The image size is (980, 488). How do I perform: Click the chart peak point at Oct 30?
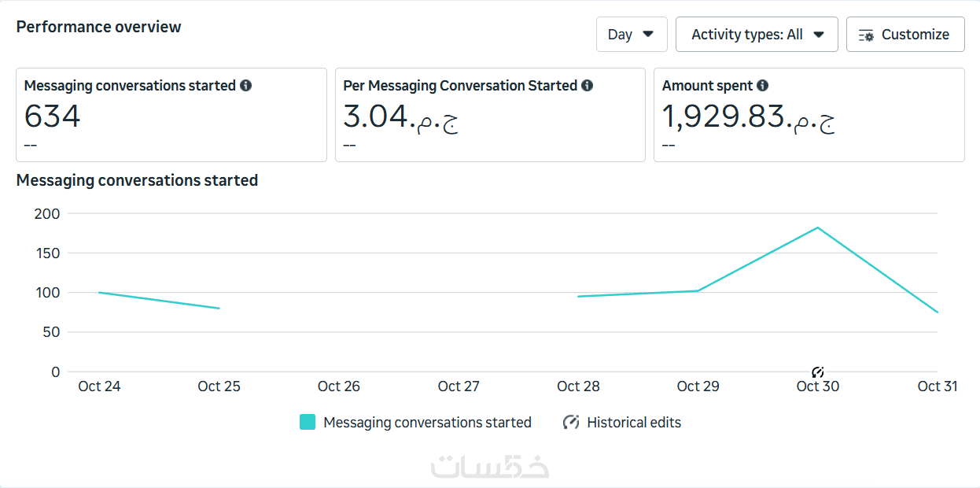pos(818,227)
